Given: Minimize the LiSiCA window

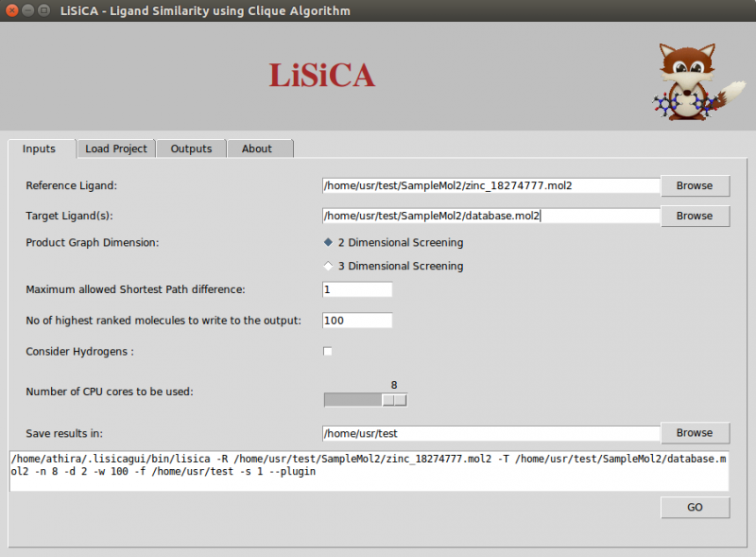Looking at the screenshot, I should (x=27, y=10).
